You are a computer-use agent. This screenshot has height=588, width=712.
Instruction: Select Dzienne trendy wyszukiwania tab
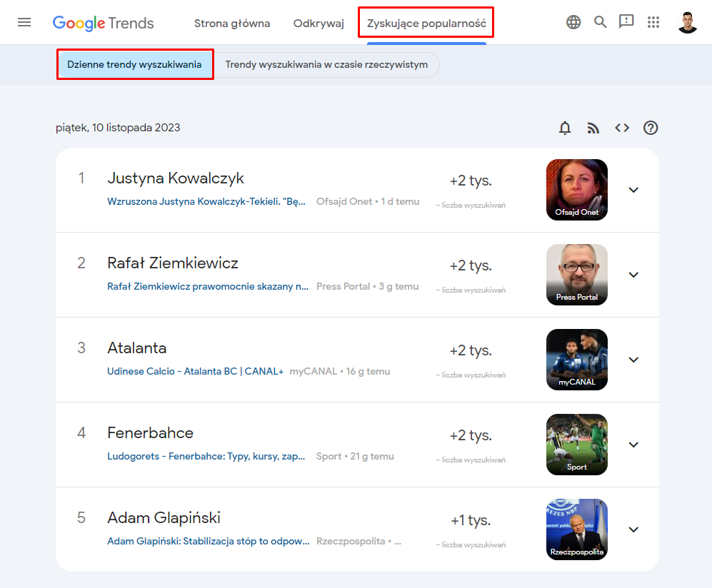click(x=134, y=64)
